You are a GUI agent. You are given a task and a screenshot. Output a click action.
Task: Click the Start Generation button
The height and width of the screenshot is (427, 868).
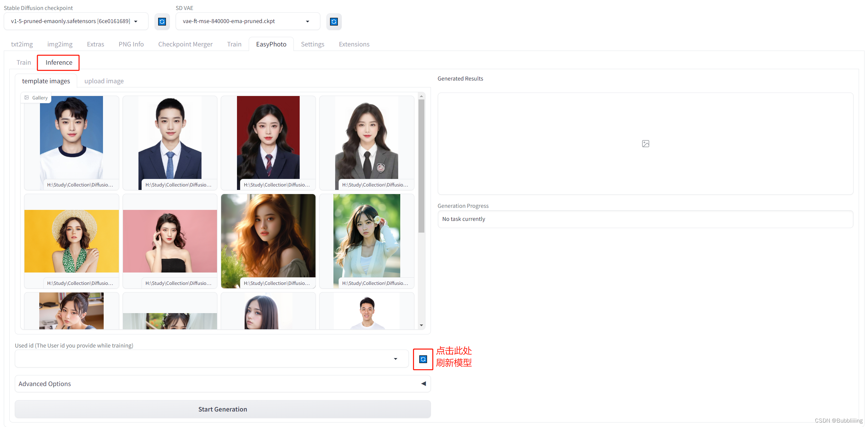[222, 409]
